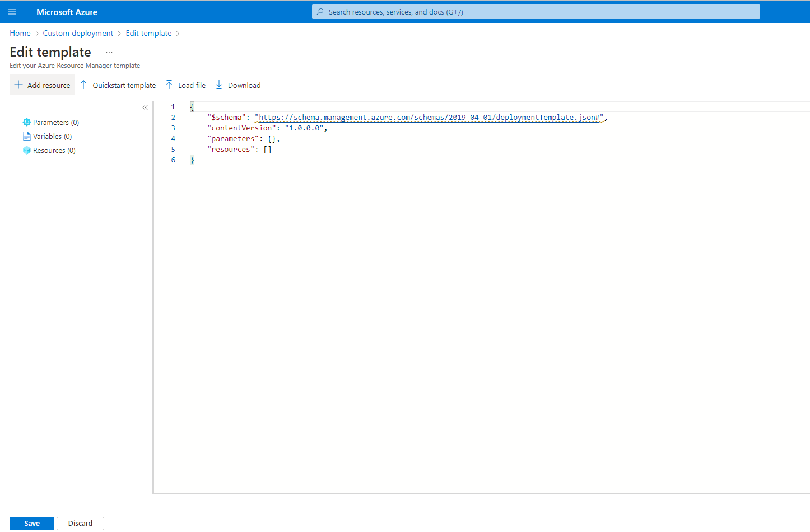Screen dimensions: 810x532
Task: Click the "$schema" key on line 2
Action: [x=227, y=118]
